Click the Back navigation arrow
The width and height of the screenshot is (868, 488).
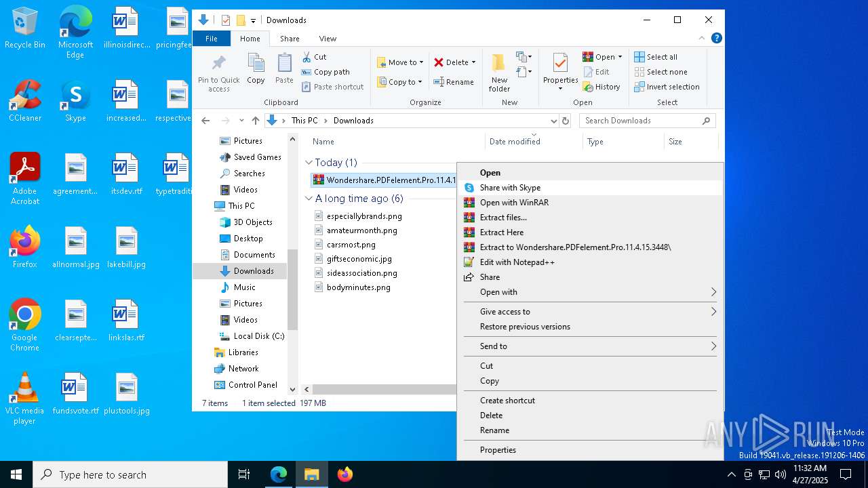(205, 121)
